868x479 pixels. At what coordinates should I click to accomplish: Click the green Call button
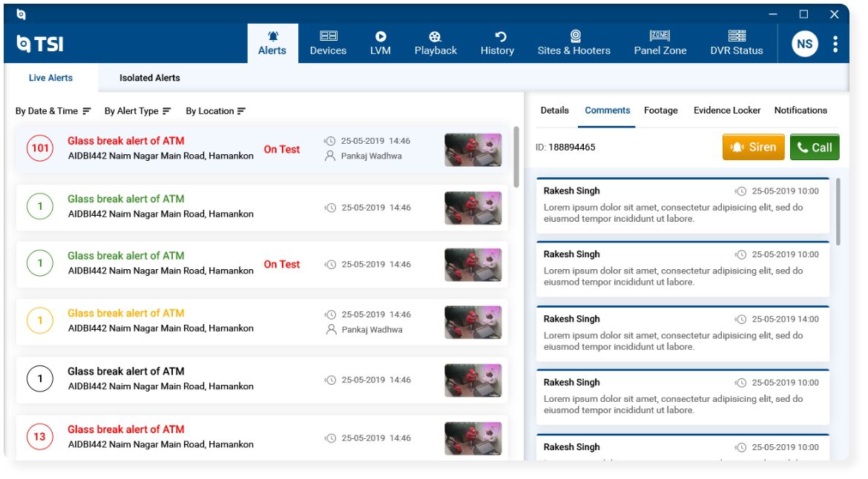coord(815,147)
